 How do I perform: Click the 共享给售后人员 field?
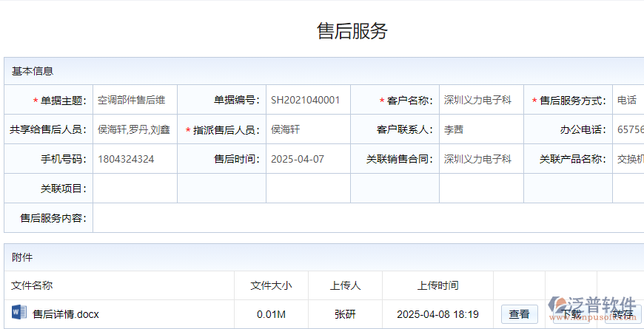tap(134, 129)
